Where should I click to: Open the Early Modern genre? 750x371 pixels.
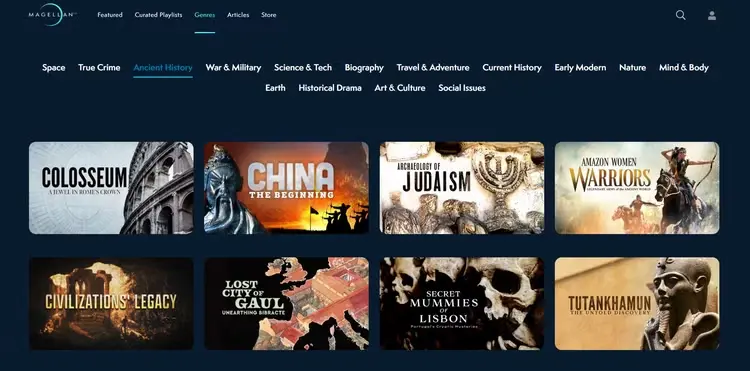[x=580, y=67]
